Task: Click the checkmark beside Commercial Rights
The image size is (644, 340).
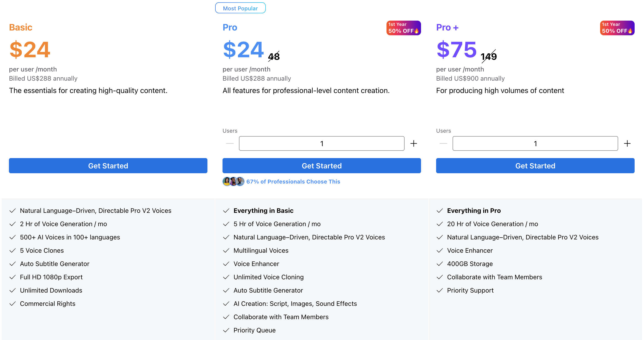Action: [13, 304]
